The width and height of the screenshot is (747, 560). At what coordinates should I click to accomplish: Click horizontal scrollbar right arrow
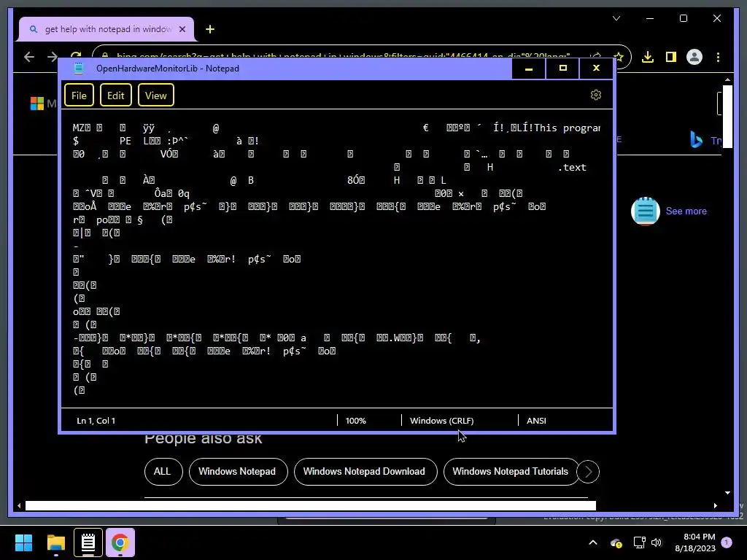(715, 506)
